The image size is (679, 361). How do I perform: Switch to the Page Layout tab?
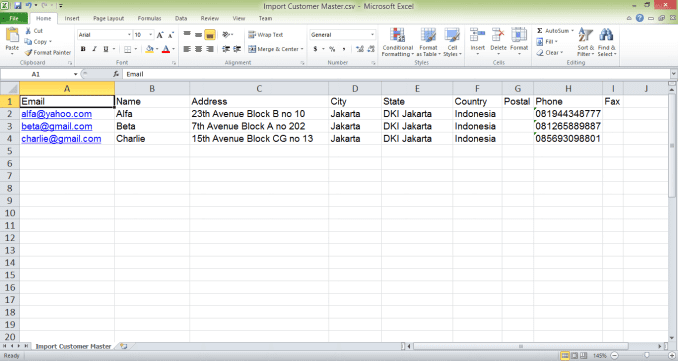tap(108, 18)
